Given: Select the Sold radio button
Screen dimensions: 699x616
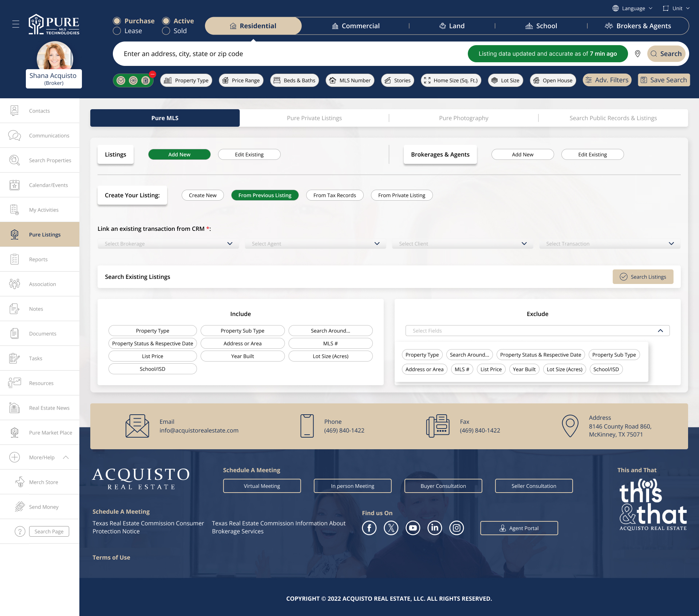Looking at the screenshot, I should click(x=166, y=31).
